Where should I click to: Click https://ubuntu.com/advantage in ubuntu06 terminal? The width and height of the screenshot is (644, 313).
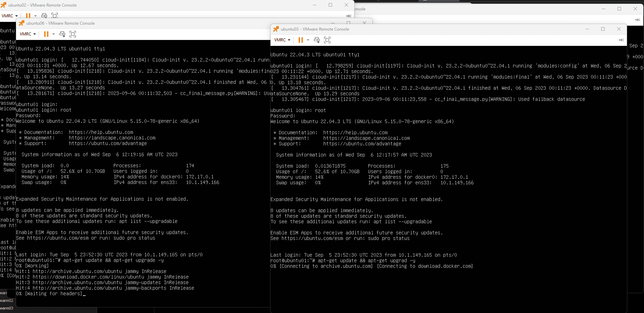[x=108, y=143]
